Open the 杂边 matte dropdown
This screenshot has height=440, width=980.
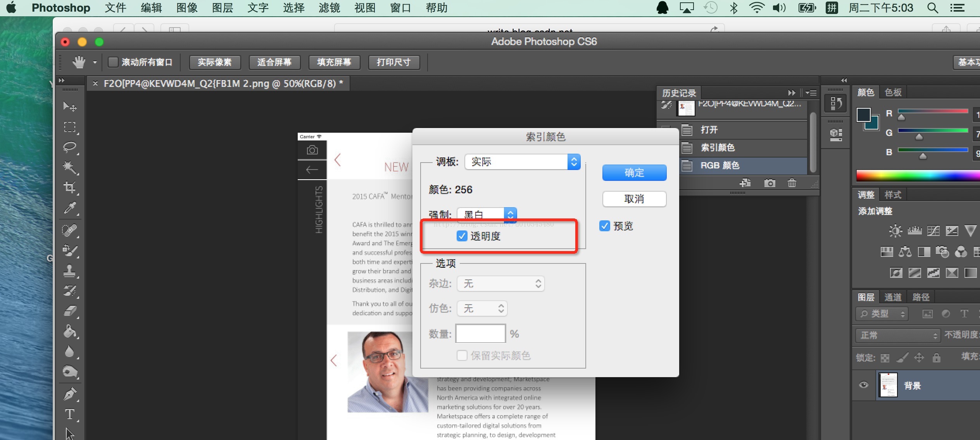(501, 284)
